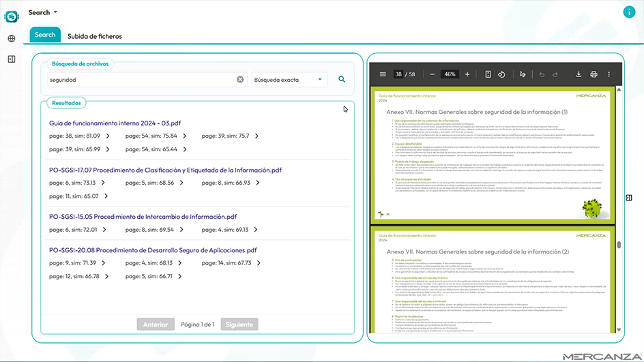This screenshot has height=362, width=644.
Task: Toggle the PDF viewer sidebar menu
Action: (383, 74)
